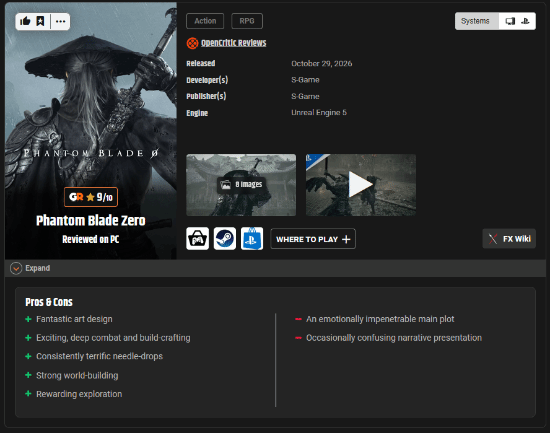
Task: Select the PlayStation system icon
Action: tap(525, 21)
